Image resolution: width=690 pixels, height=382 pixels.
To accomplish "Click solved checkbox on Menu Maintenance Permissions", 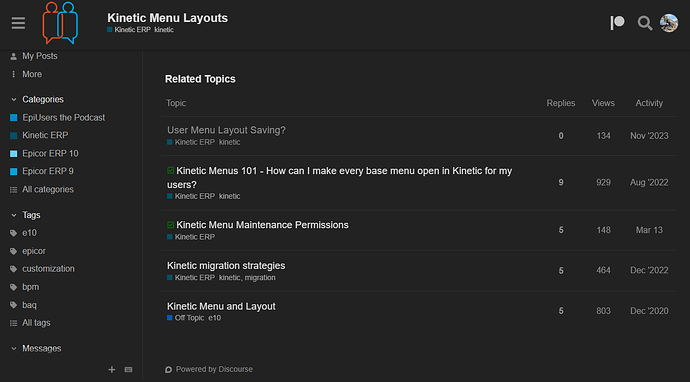I will (171, 224).
